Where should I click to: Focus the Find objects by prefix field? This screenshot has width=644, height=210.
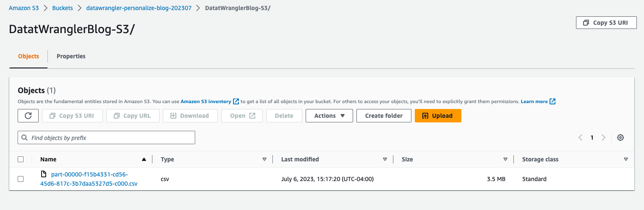pos(106,137)
